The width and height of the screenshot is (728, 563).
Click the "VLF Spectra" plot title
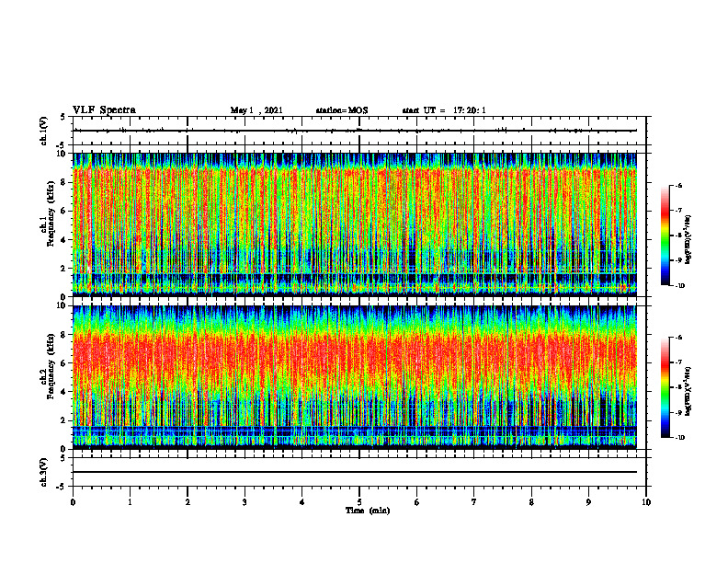click(x=104, y=110)
